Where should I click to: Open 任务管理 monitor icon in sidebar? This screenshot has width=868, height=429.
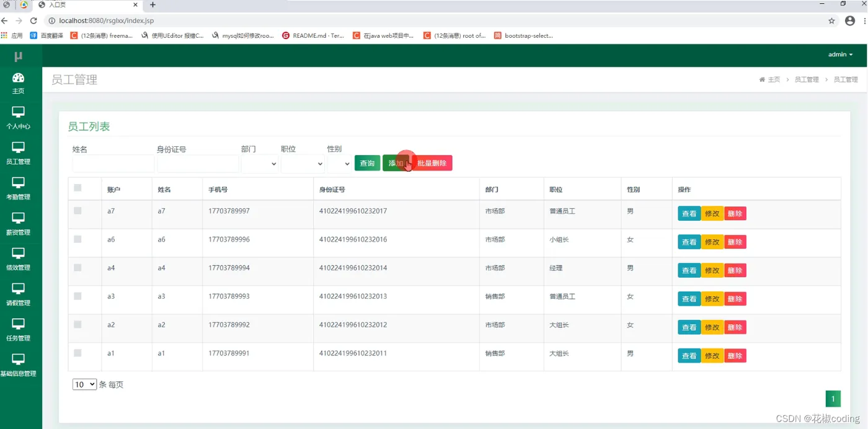(18, 324)
